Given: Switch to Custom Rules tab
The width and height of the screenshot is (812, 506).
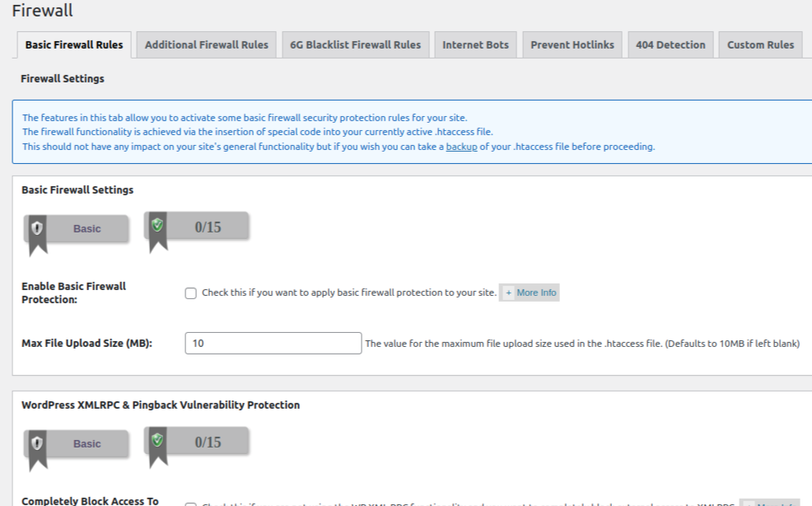Looking at the screenshot, I should click(760, 45).
